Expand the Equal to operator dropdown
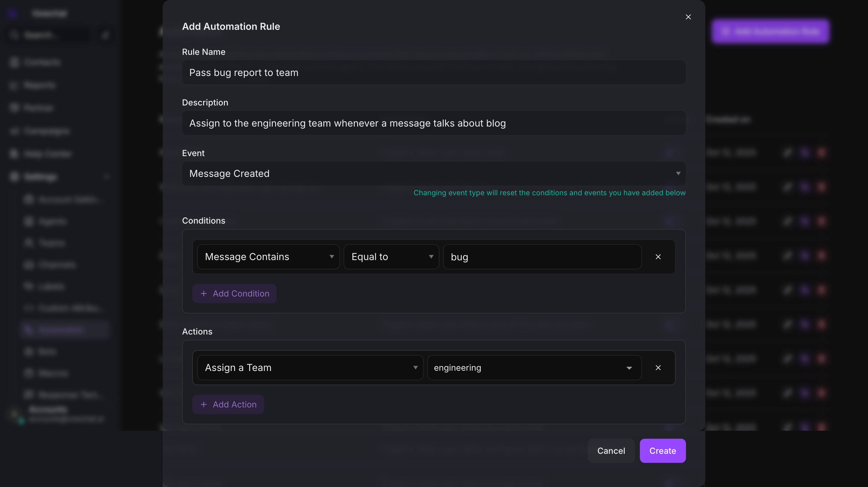Viewport: 868px width, 487px height. pyautogui.click(x=391, y=257)
